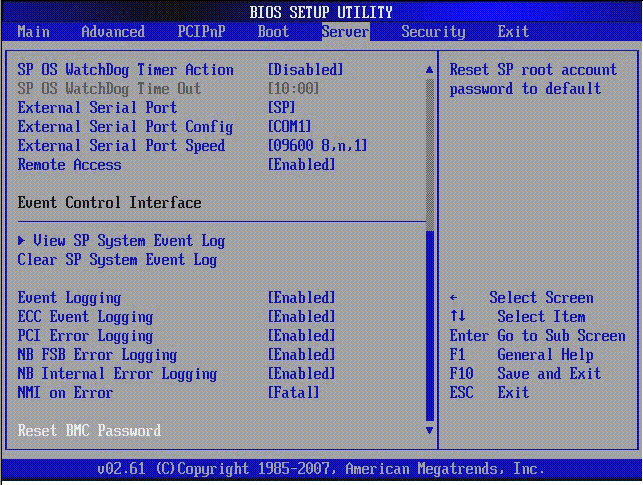Click Enter Go to Sub Screen hint
This screenshot has width=643, height=485.
(538, 336)
